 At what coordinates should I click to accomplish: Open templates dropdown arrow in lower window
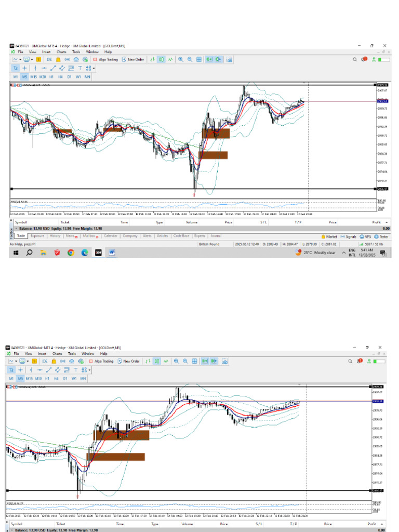click(28, 361)
